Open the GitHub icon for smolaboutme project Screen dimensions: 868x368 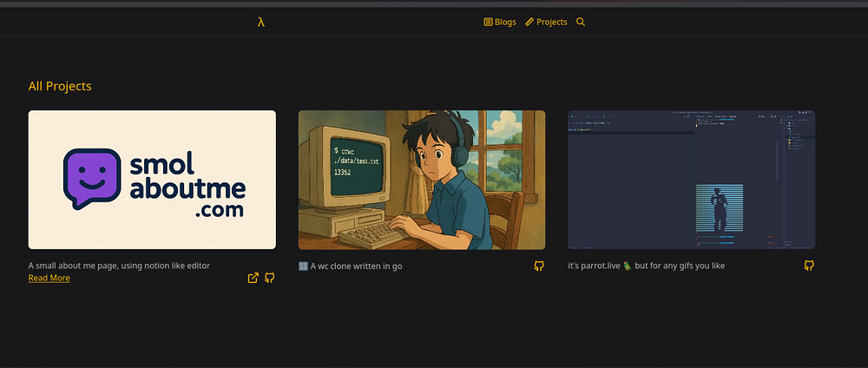pyautogui.click(x=270, y=278)
